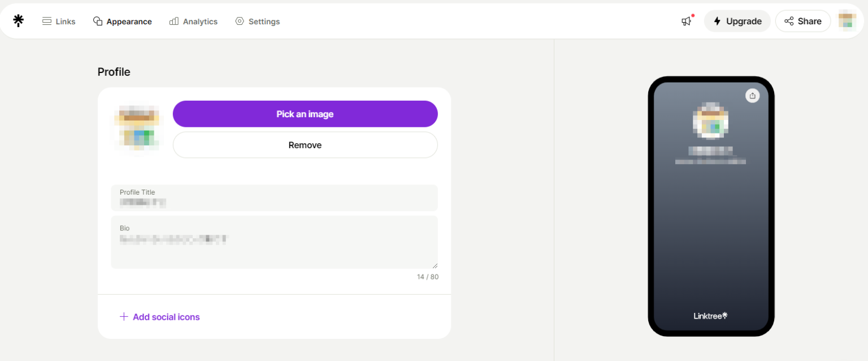Click the share-nodes icon beside Share text

click(x=788, y=21)
